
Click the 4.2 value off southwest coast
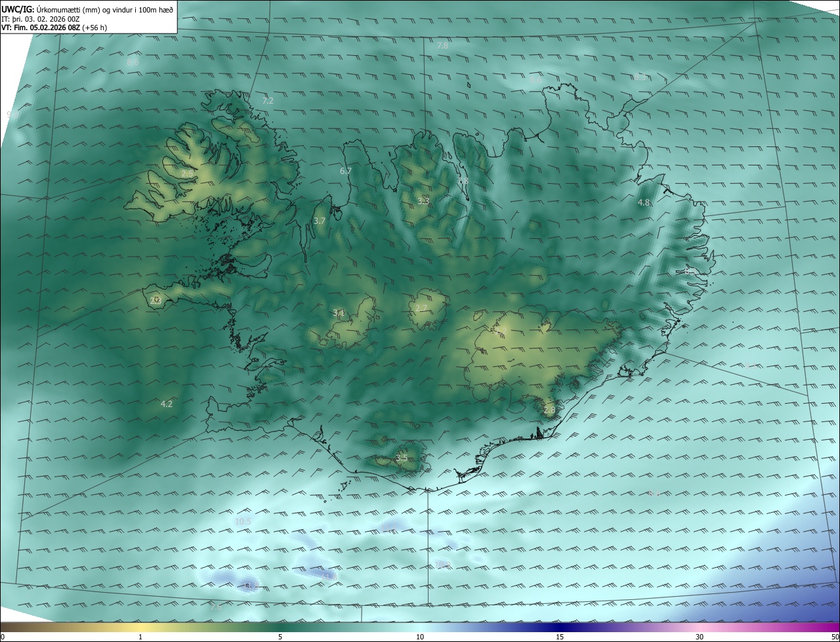[167, 404]
